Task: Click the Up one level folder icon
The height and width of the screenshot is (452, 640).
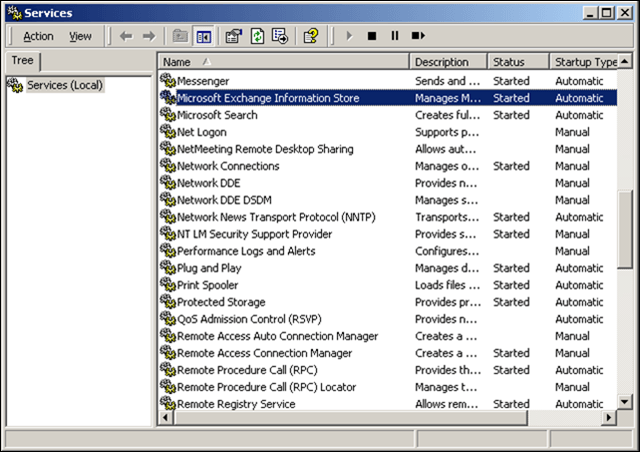Action: click(180, 36)
